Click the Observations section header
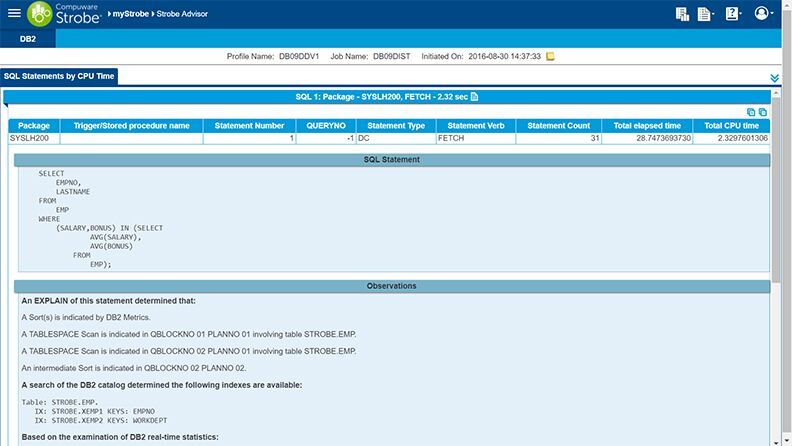This screenshot has height=446, width=792. coord(392,286)
